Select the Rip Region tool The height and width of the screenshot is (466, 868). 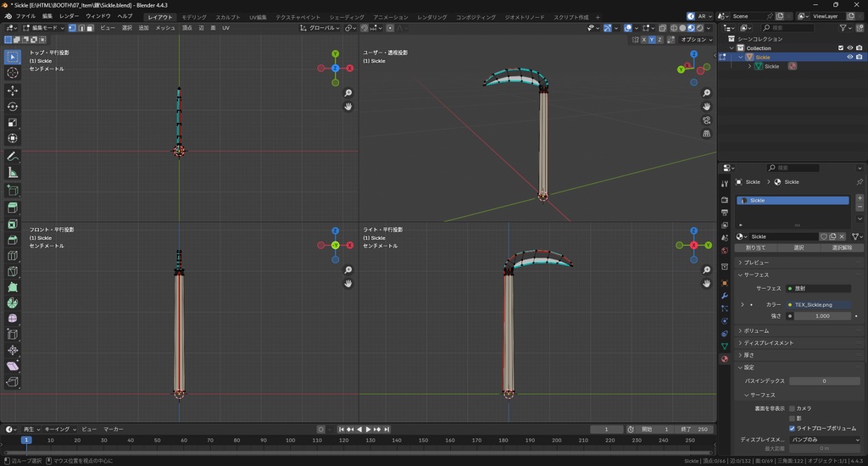click(x=12, y=382)
